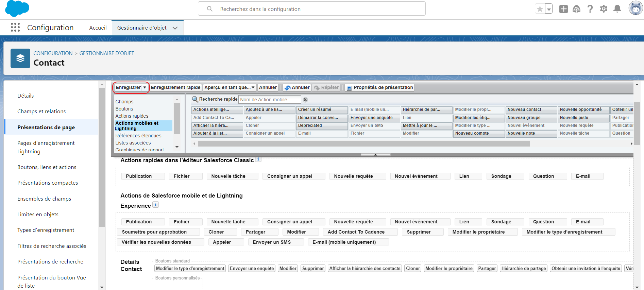This screenshot has height=290, width=644.
Task: Click the undo Annuler button with arrow
Action: tap(297, 88)
